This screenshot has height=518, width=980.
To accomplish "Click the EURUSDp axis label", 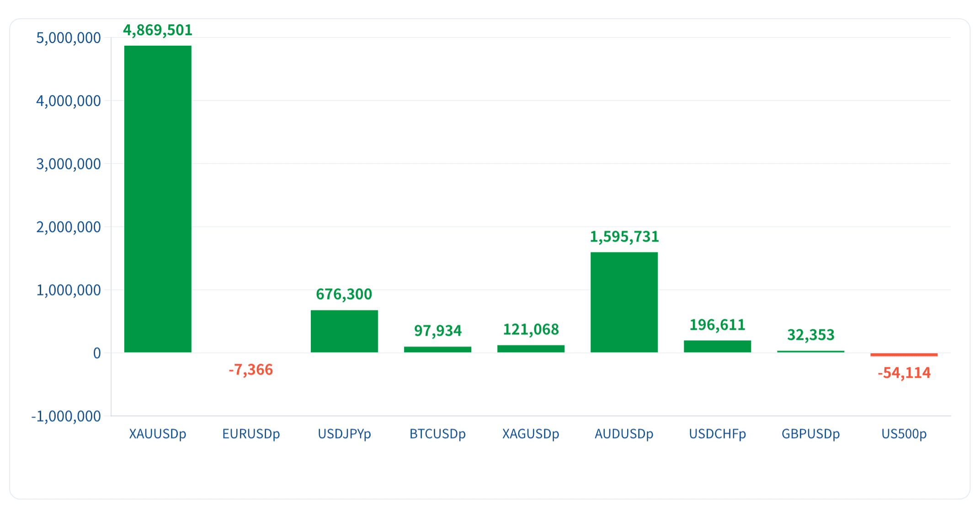I will click(x=251, y=433).
